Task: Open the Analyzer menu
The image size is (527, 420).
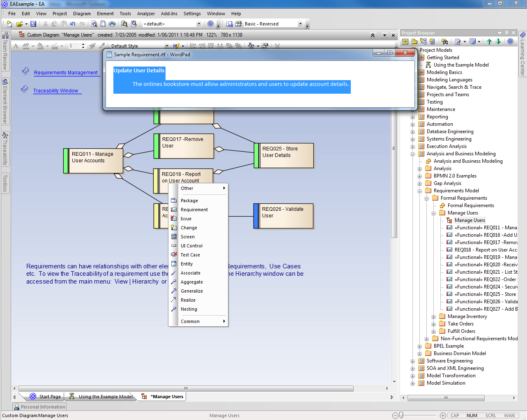Action: pyautogui.click(x=146, y=14)
